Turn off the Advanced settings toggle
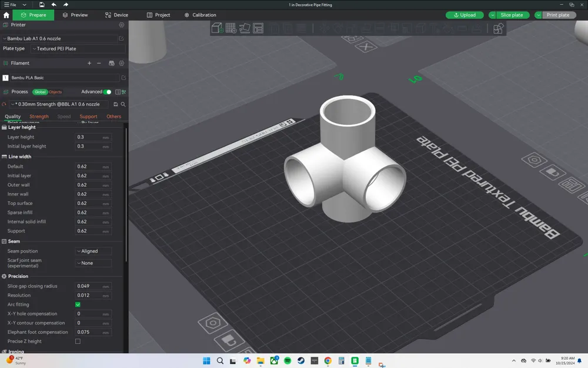588x368 pixels. (107, 92)
